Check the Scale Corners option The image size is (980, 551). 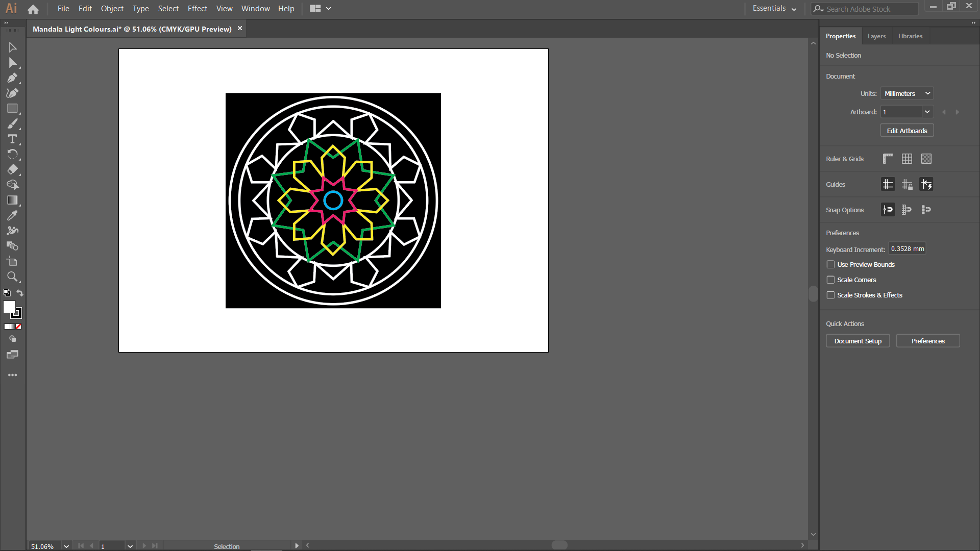[830, 280]
